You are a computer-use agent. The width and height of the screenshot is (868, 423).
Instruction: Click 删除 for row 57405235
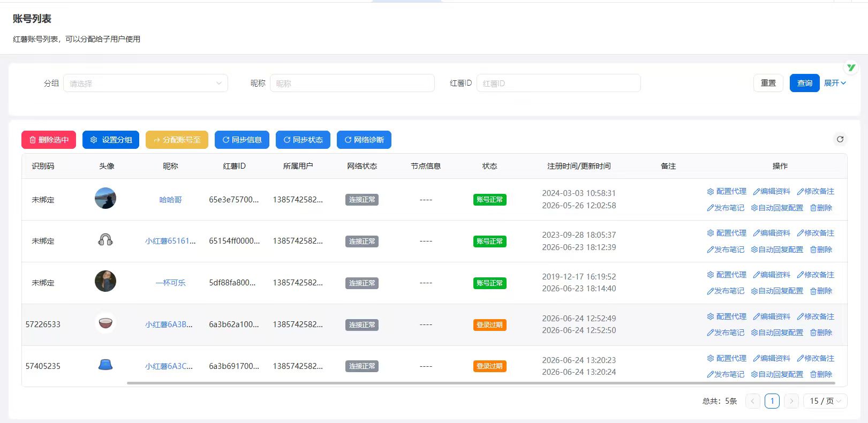821,374
